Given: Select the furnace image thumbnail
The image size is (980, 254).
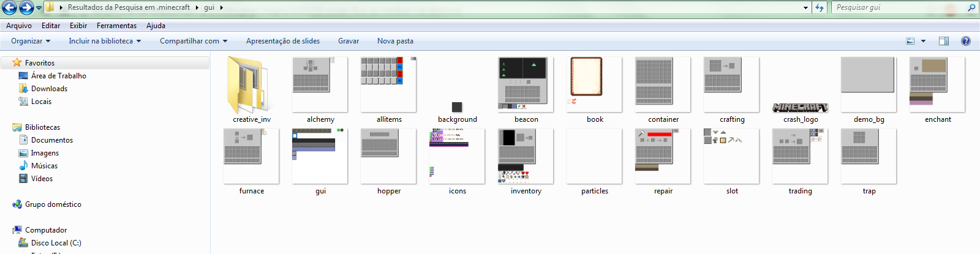Looking at the screenshot, I should [252, 156].
